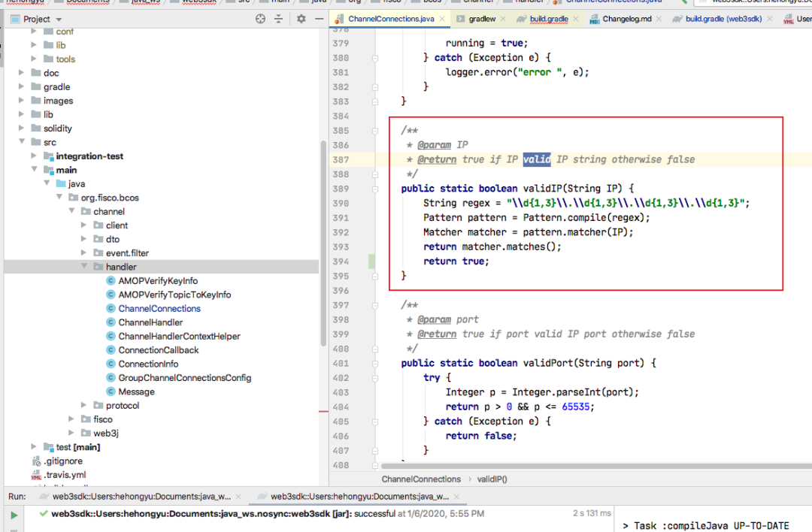Select the java folder in tree
The height and width of the screenshot is (532, 812).
(x=76, y=183)
